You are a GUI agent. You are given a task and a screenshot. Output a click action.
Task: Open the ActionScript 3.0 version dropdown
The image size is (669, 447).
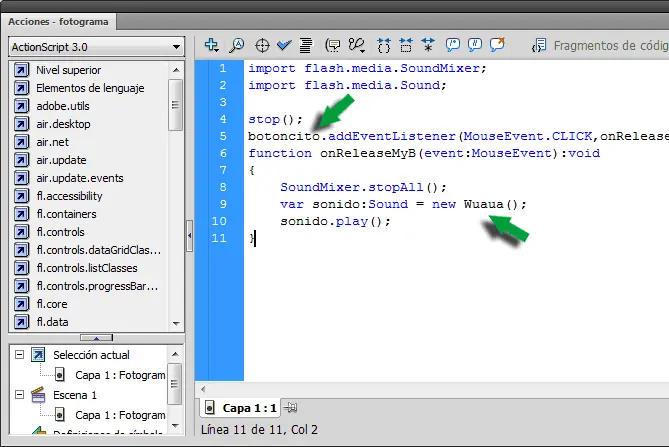coord(94,46)
